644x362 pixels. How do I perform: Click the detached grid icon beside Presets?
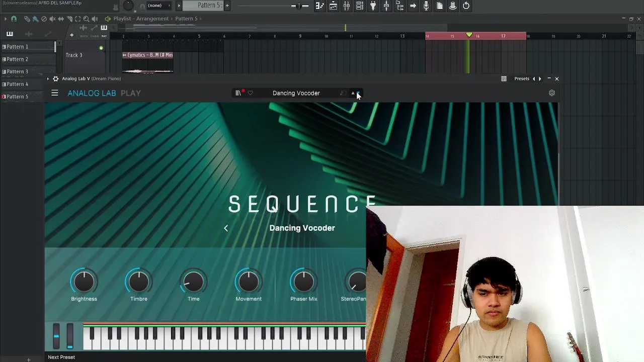(504, 78)
